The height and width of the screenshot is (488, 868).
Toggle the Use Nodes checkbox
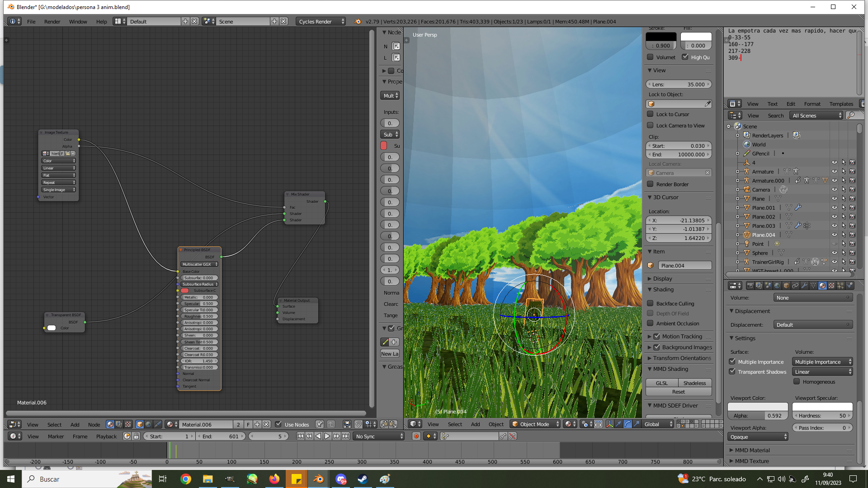(x=278, y=424)
